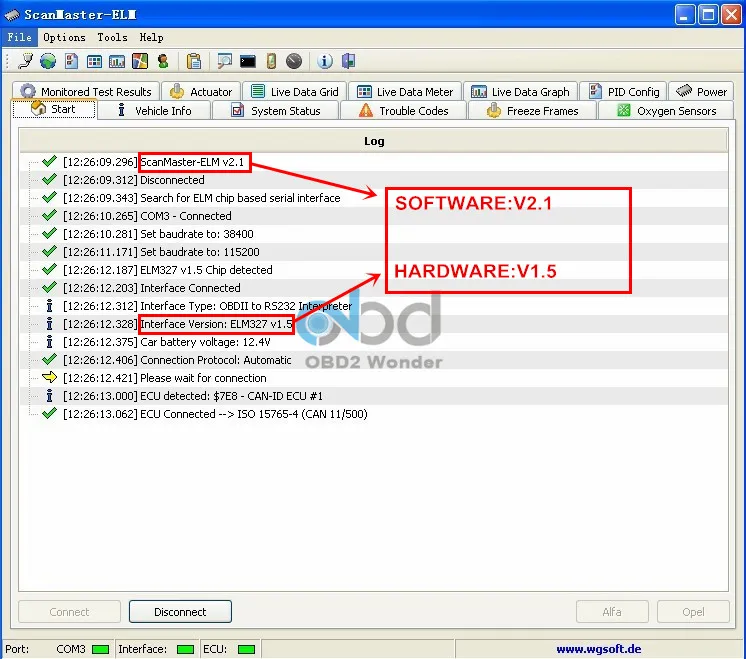Click green Port COM3 status indicator

point(100,649)
